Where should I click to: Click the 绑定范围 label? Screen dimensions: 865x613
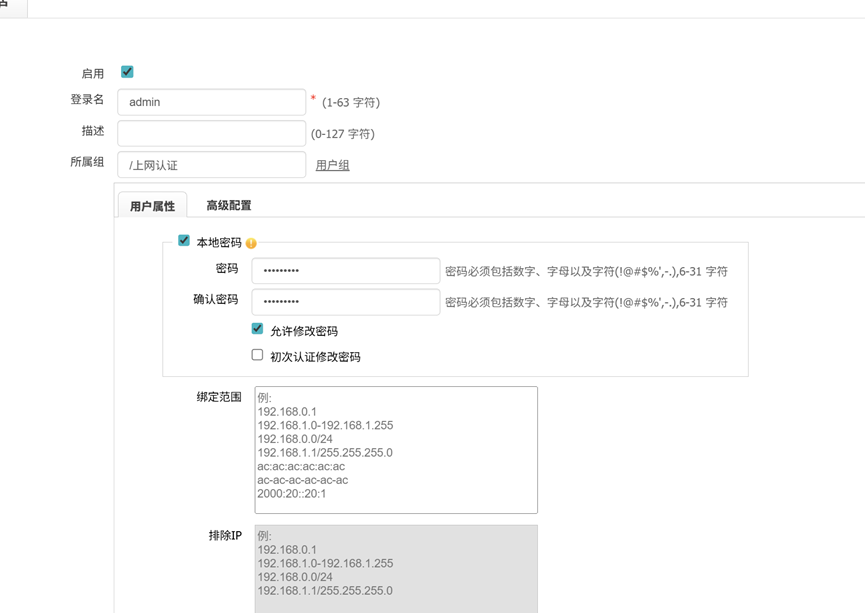(219, 397)
